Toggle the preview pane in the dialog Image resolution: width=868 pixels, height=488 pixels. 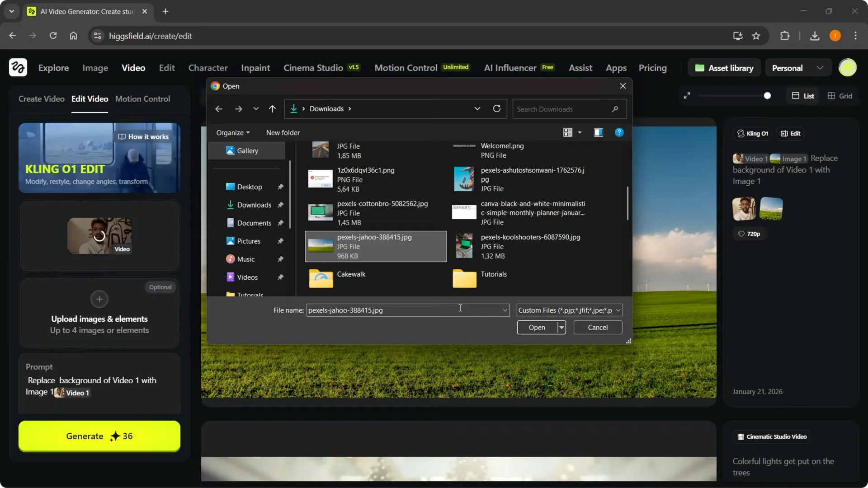[598, 132]
